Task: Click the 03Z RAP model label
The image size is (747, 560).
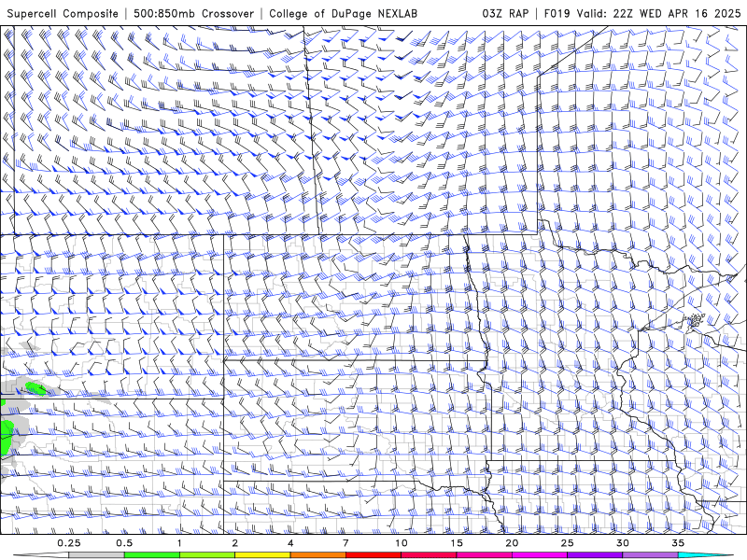Action: point(505,13)
